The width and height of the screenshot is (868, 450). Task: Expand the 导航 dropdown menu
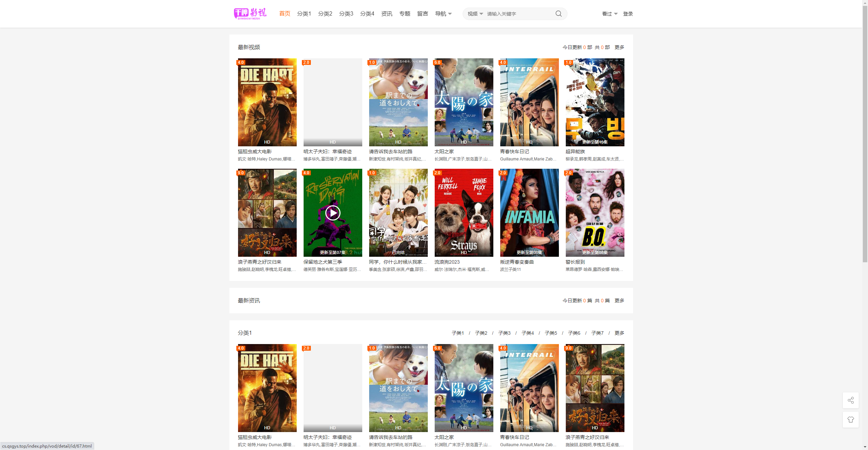point(443,14)
